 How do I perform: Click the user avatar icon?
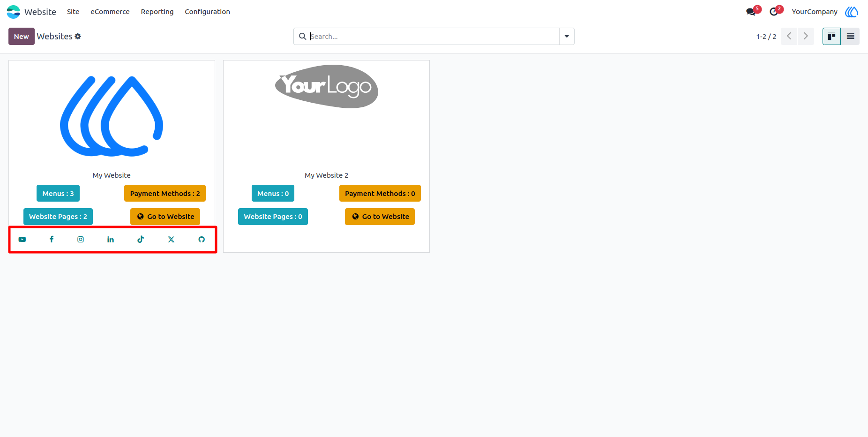852,12
